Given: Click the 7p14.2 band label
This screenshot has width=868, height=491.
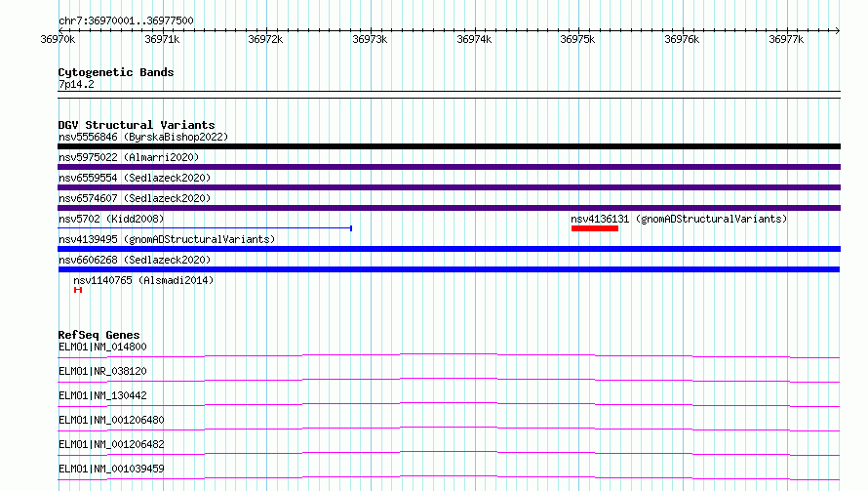Looking at the screenshot, I should pyautogui.click(x=76, y=84).
